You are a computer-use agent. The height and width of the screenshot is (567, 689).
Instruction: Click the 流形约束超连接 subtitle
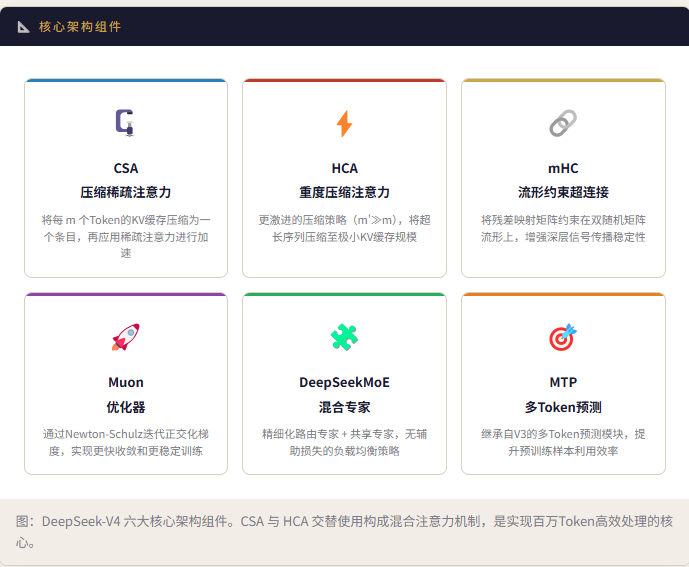(563, 192)
